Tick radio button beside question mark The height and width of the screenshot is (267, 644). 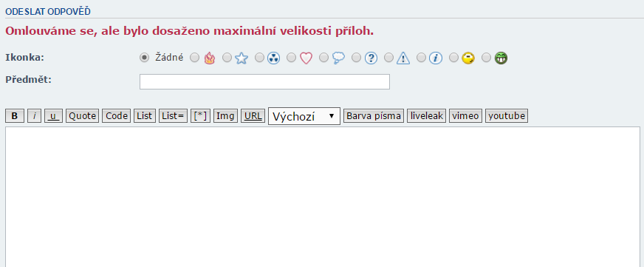[x=357, y=58]
